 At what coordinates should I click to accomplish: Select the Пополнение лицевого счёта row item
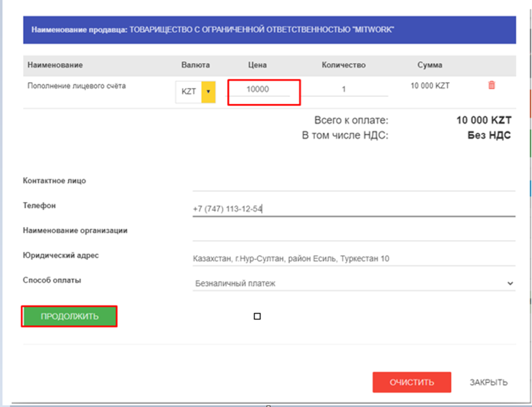pos(76,86)
